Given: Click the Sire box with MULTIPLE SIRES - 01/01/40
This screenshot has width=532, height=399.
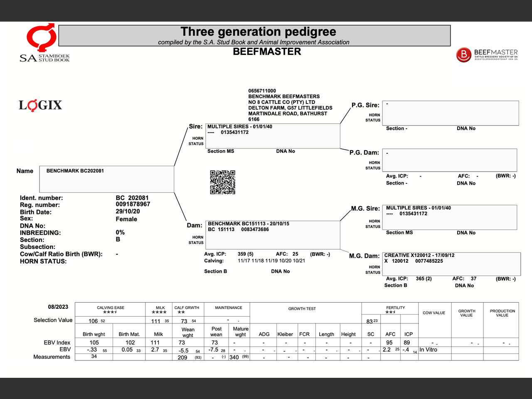Looking at the screenshot, I should click(273, 136).
